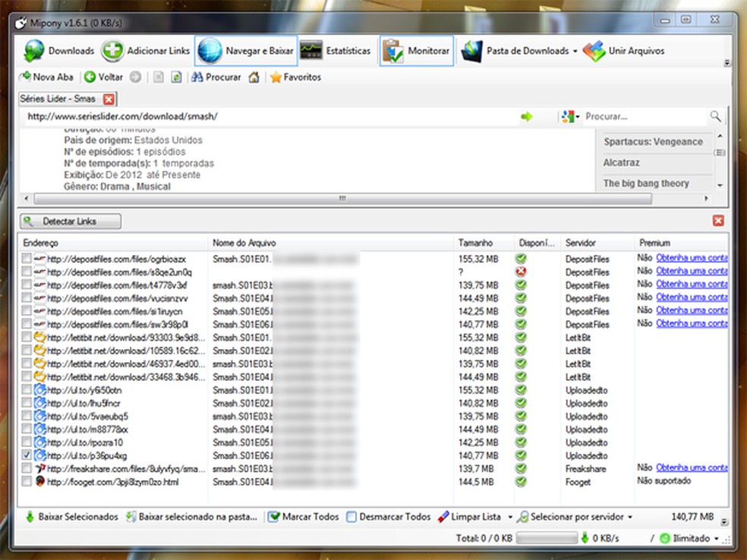This screenshot has height=560, width=747.
Task: Check the ul.to/y6i50otn checkbox
Action: (x=27, y=389)
